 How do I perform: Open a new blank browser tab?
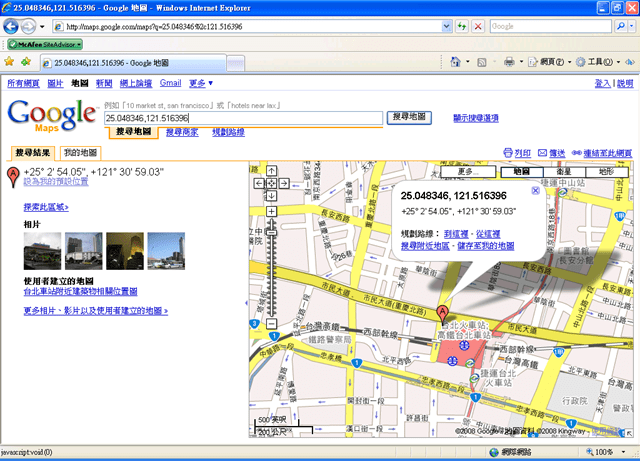tap(236, 63)
